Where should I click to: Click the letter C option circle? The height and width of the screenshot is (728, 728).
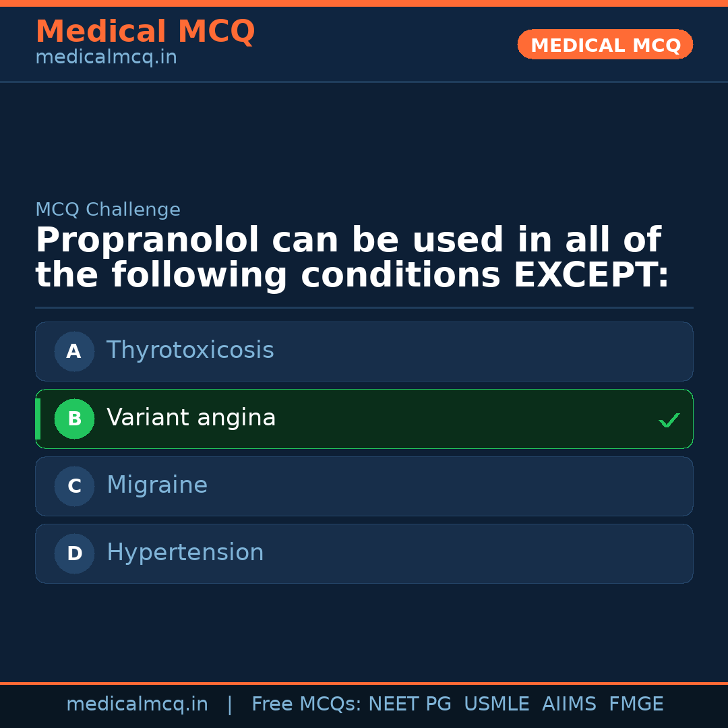pos(74,486)
